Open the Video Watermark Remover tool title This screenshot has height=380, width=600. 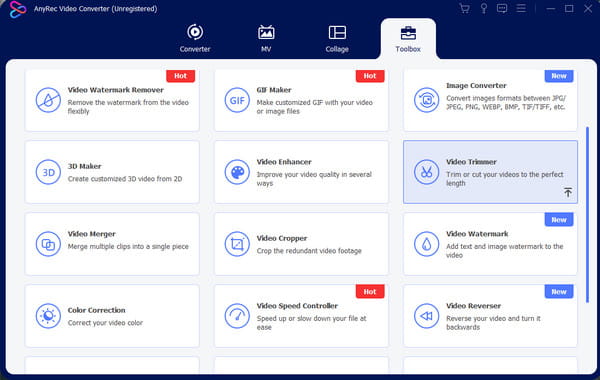[x=116, y=90]
